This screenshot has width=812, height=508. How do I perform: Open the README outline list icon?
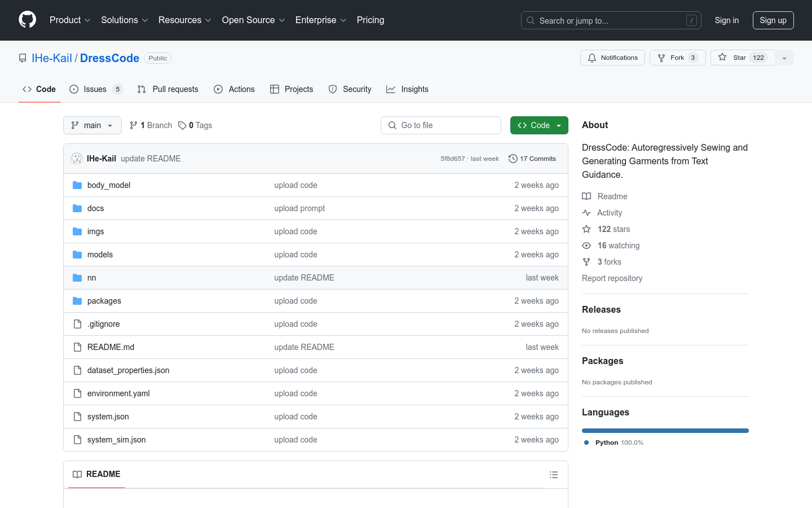click(x=554, y=475)
